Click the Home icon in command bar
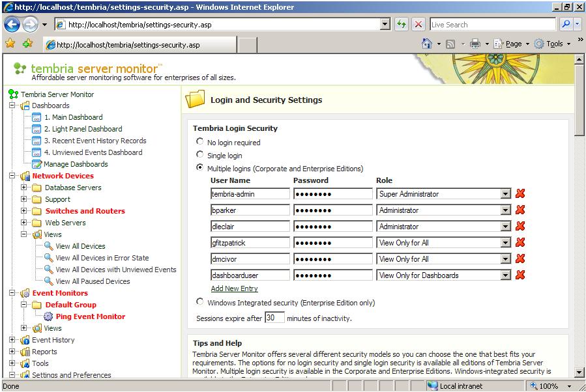 point(426,44)
